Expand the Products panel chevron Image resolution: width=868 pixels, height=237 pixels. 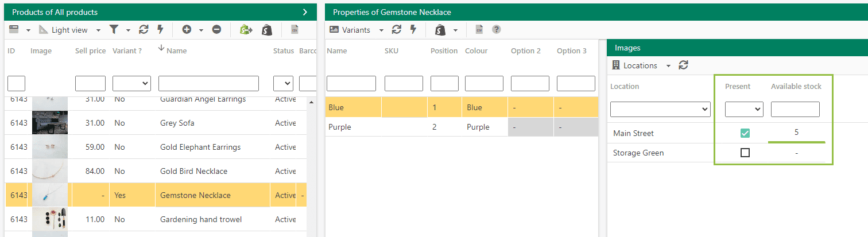305,12
